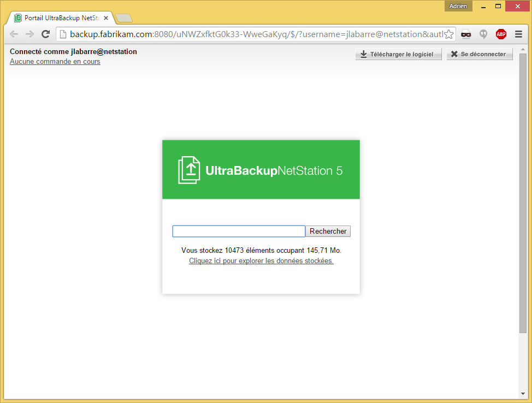Click the UltraBackup NetStation logo icon

189,170
